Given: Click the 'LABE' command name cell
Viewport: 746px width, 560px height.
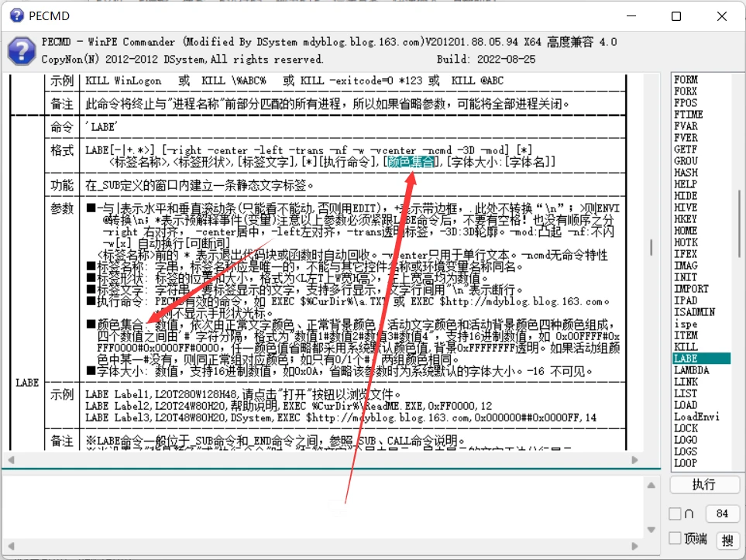Looking at the screenshot, I should coord(101,127).
